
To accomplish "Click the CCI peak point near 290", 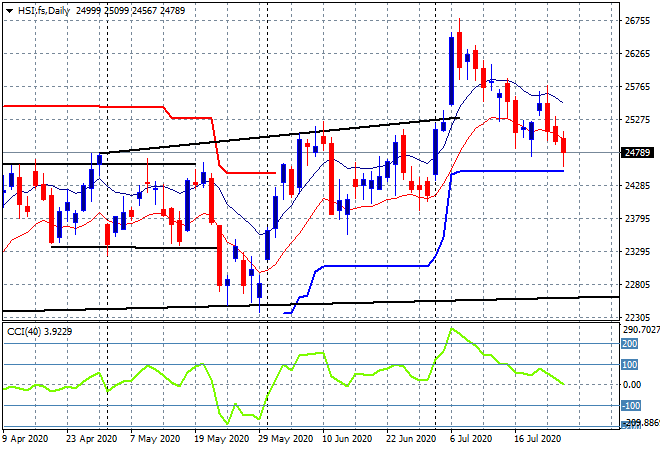I will pos(452,328).
